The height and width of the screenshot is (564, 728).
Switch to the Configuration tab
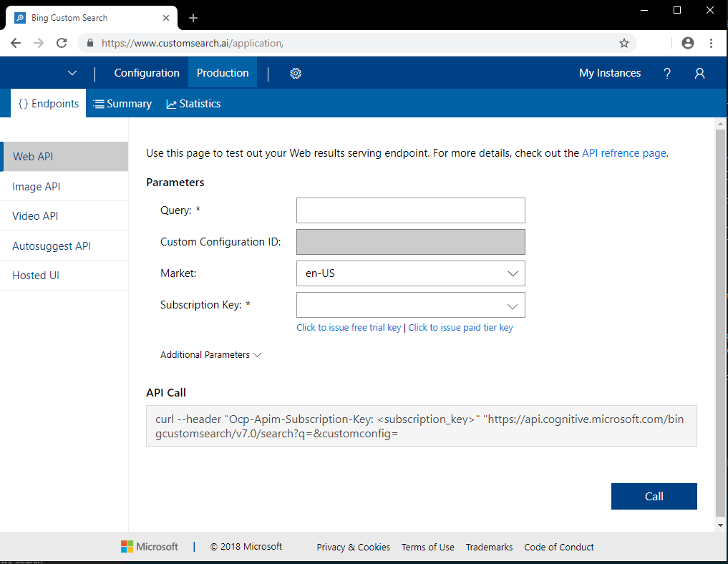coord(146,72)
